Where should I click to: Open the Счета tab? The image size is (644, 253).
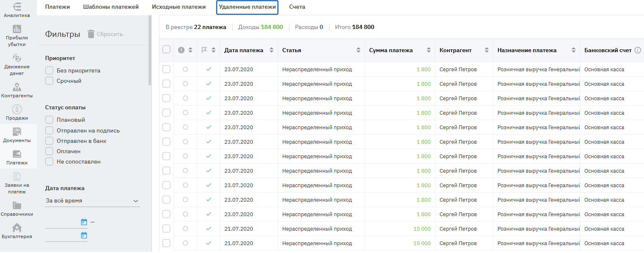[x=297, y=7]
